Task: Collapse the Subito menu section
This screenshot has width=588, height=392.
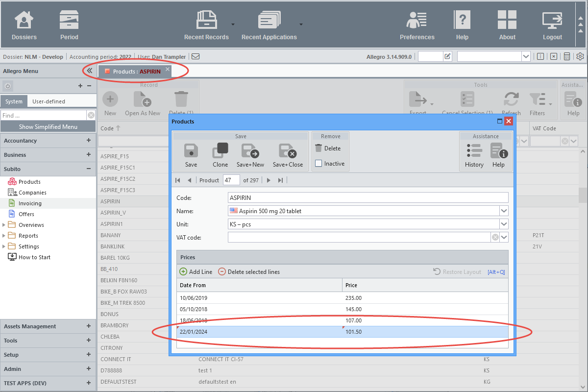Action: pos(89,169)
